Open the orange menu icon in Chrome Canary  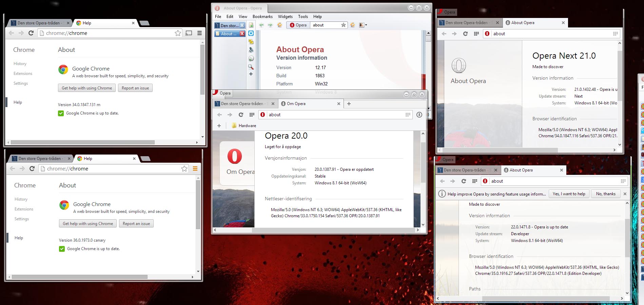(x=195, y=168)
